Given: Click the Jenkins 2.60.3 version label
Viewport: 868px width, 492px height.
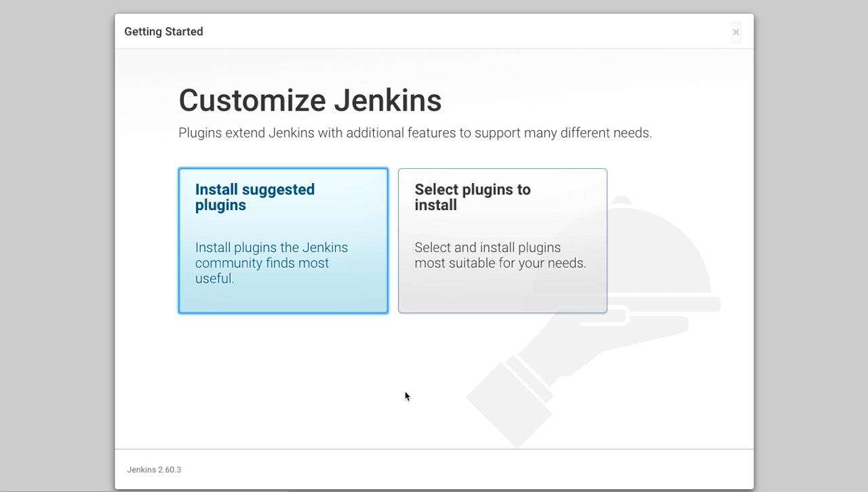Looking at the screenshot, I should [x=154, y=470].
